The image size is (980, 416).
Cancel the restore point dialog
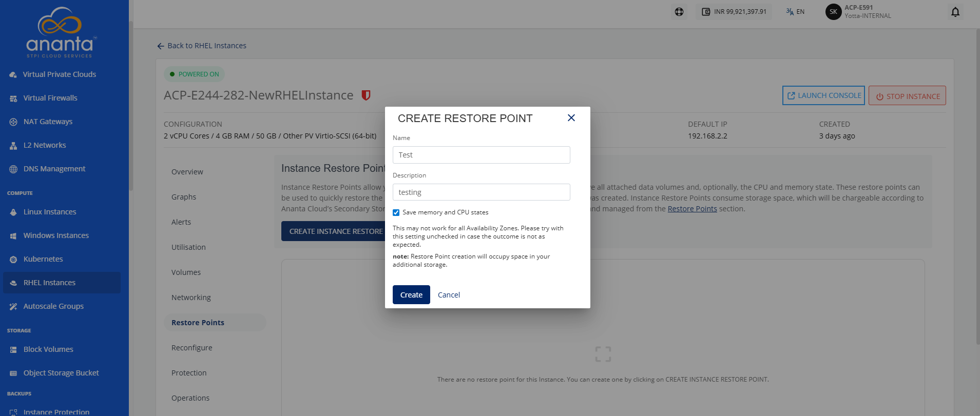(449, 295)
